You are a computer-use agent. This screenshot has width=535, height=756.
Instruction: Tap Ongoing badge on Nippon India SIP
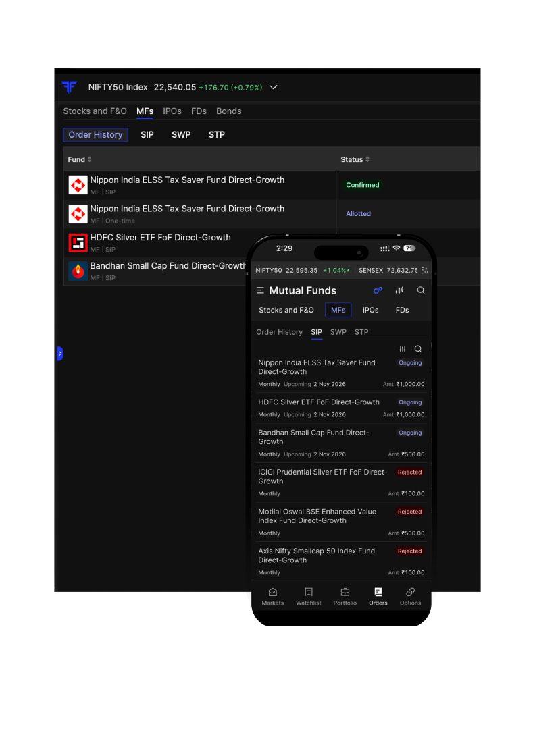pos(410,363)
